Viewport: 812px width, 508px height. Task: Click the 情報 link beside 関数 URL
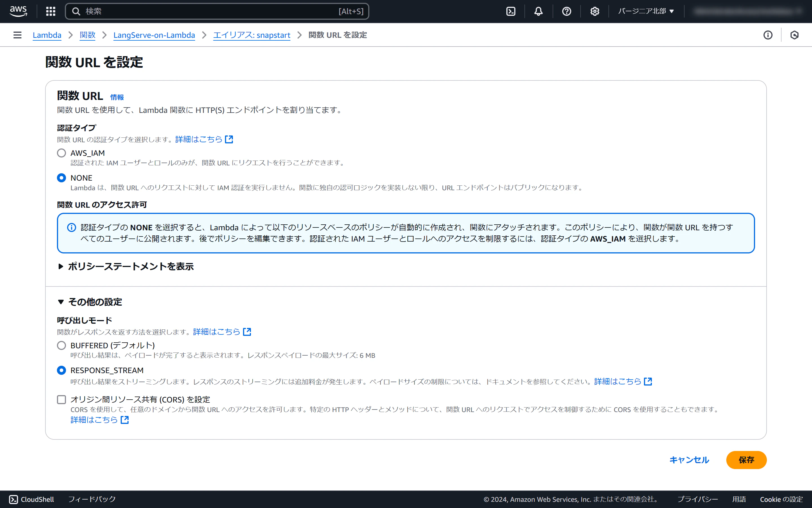pos(117,97)
